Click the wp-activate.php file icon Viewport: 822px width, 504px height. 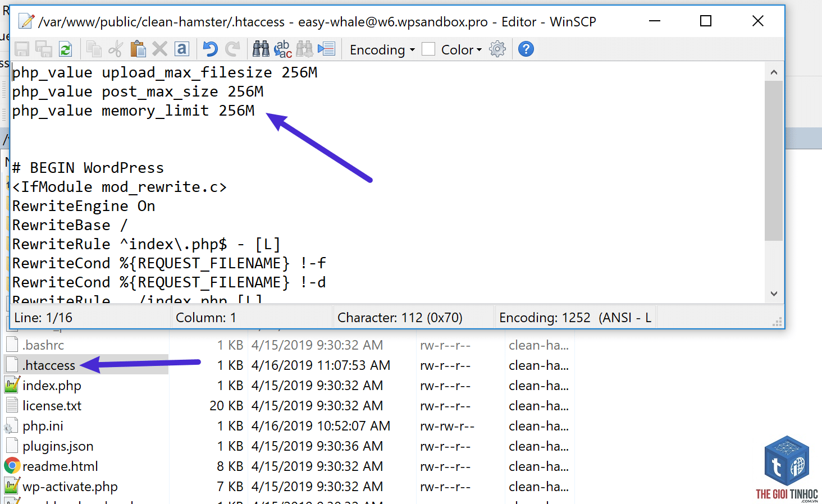pyautogui.click(x=12, y=486)
